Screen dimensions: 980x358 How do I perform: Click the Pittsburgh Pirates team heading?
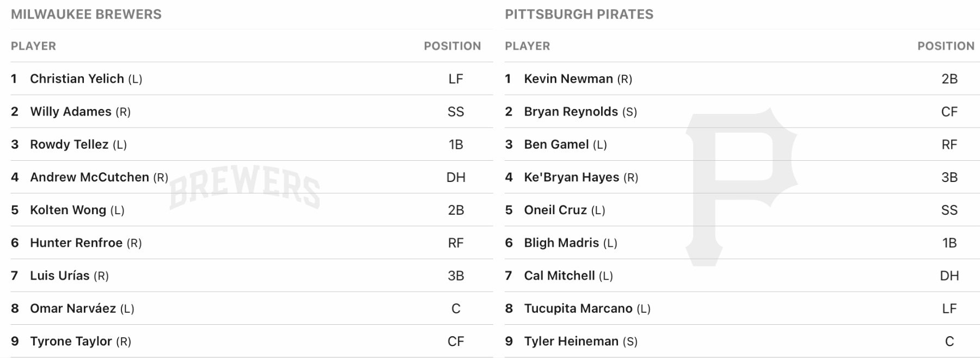(579, 14)
